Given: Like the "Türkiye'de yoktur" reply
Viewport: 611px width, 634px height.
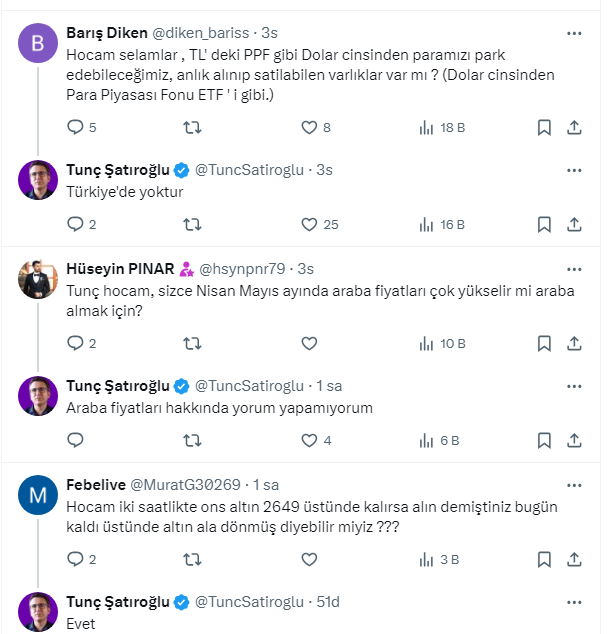Looking at the screenshot, I should click(310, 224).
